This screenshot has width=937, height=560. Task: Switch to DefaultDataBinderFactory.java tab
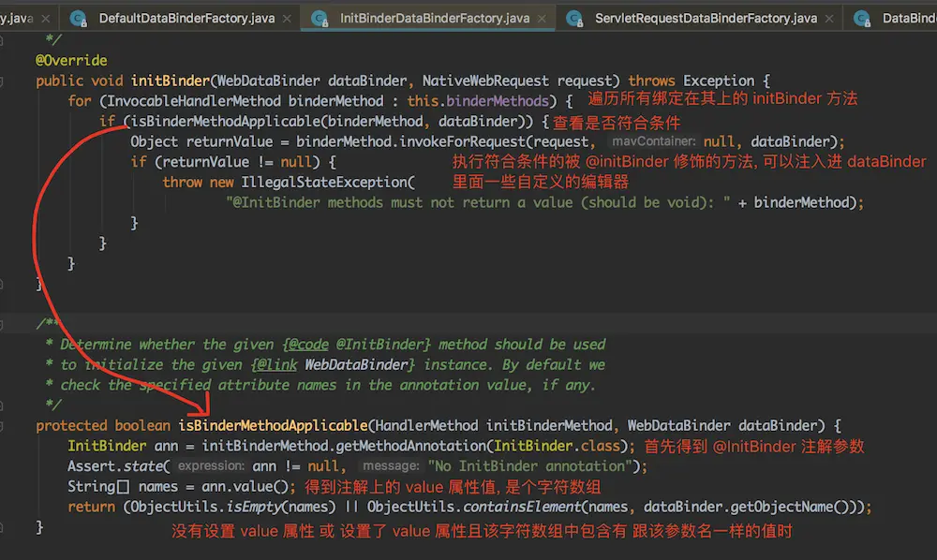(x=184, y=18)
